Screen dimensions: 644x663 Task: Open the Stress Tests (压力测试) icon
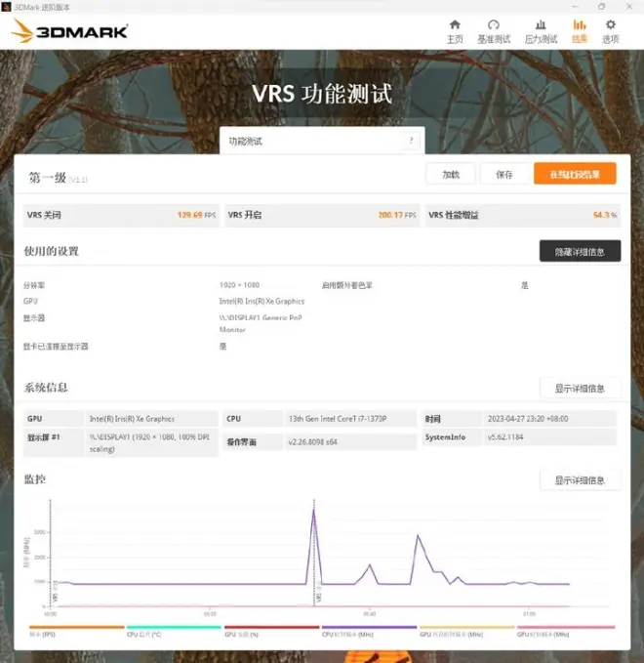pyautogui.click(x=541, y=30)
